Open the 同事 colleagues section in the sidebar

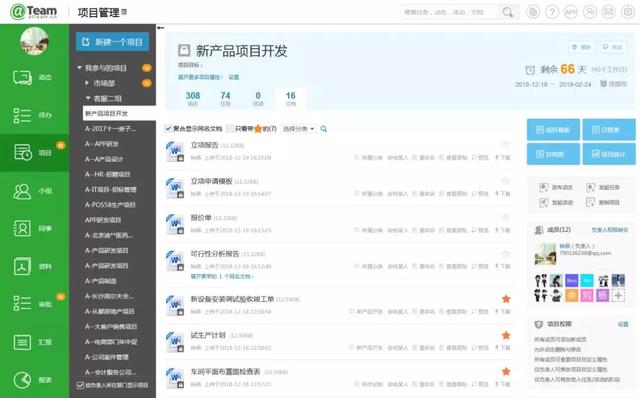[34, 228]
